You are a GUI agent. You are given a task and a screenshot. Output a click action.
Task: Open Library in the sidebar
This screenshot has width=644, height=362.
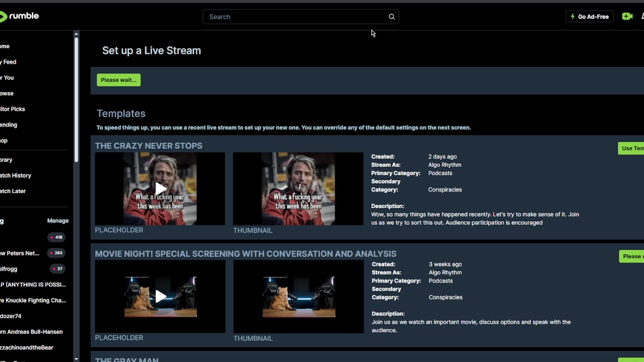[7, 159]
